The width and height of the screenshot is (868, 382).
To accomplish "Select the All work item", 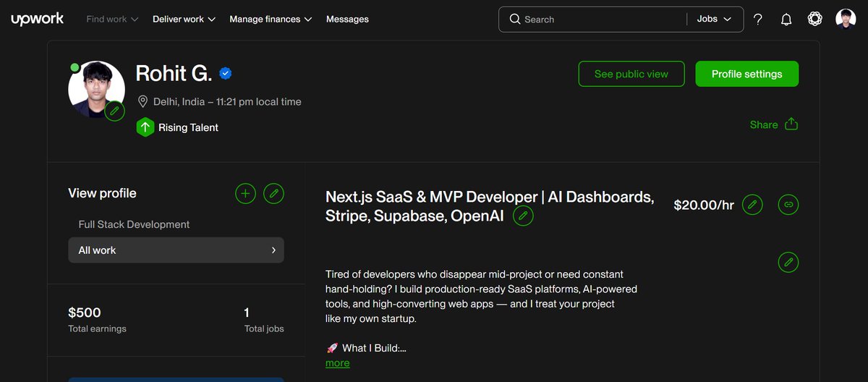I will click(176, 250).
